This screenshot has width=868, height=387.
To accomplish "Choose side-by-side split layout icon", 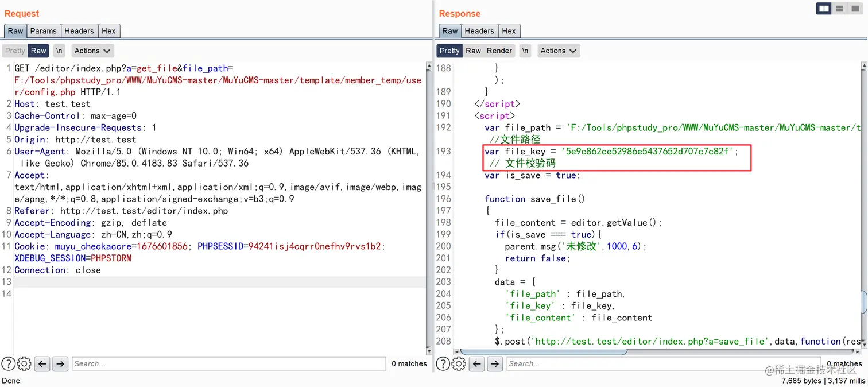I will (x=824, y=9).
